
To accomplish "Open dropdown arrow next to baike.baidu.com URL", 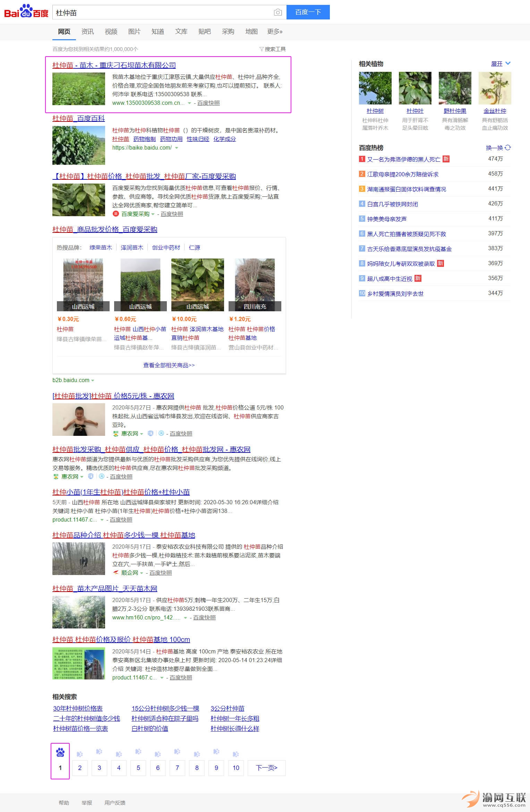I will click(177, 148).
